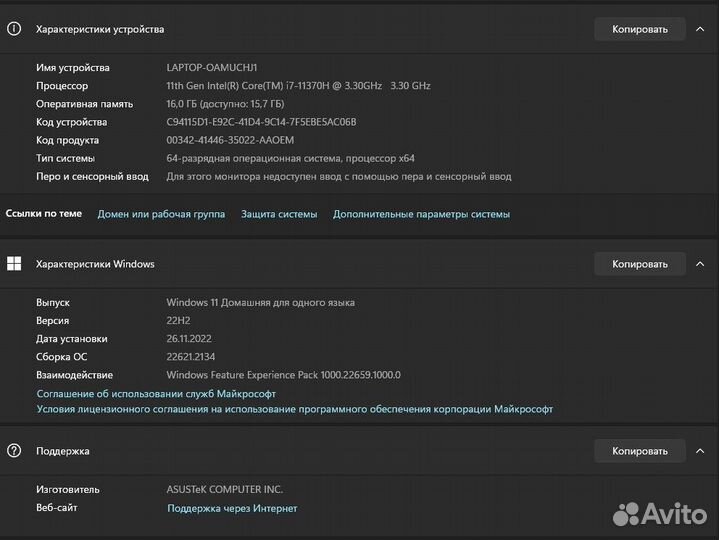Click the Код продукта label
Viewport: 719px width, 540px height.
pos(67,140)
